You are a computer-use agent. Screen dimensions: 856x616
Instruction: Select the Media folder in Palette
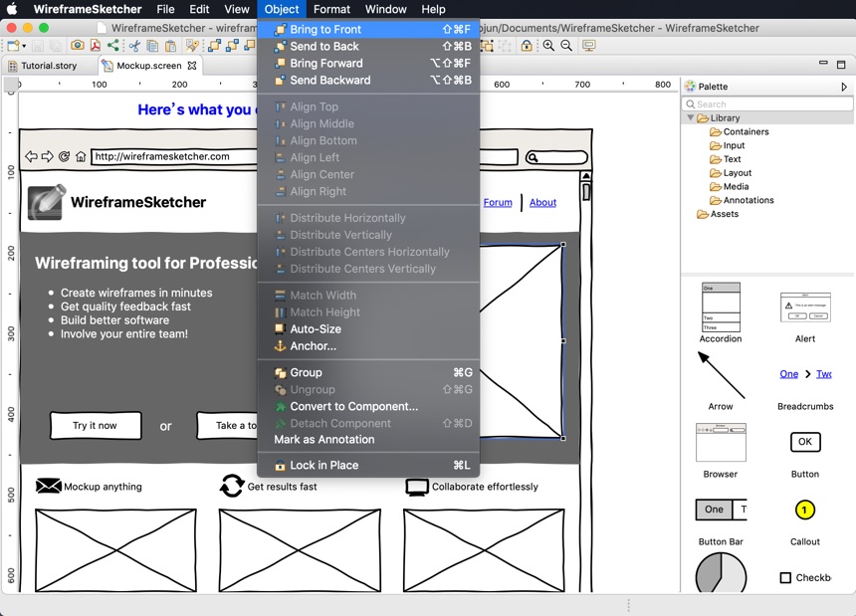[729, 187]
